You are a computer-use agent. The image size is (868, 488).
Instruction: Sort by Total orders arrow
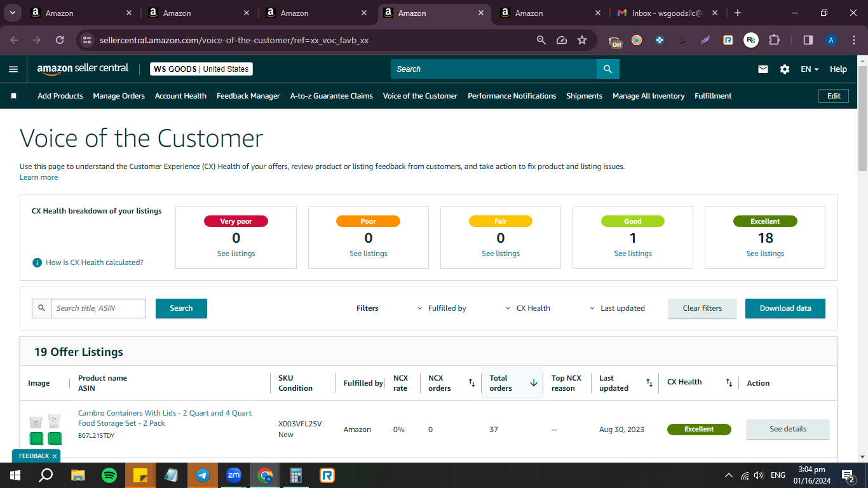pos(534,383)
